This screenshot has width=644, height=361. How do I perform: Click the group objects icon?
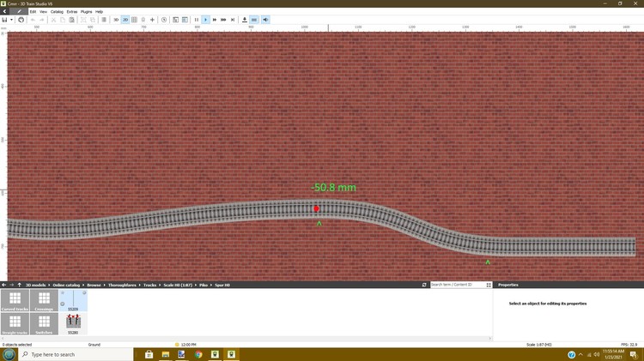(x=83, y=20)
